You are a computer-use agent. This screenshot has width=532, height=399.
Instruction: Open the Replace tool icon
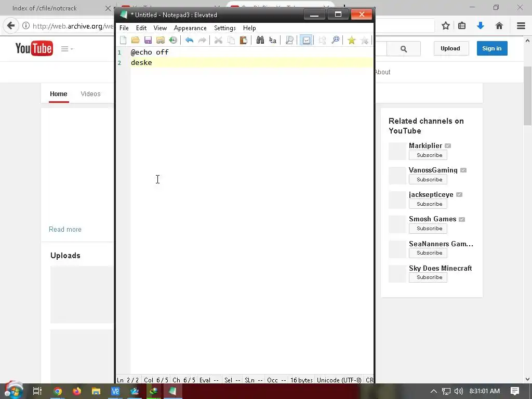[272, 40]
